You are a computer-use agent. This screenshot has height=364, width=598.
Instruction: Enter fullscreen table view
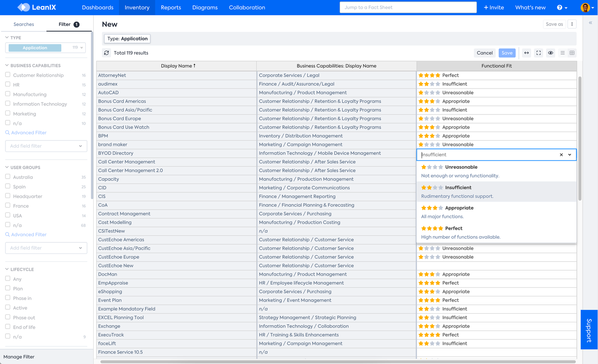(539, 53)
